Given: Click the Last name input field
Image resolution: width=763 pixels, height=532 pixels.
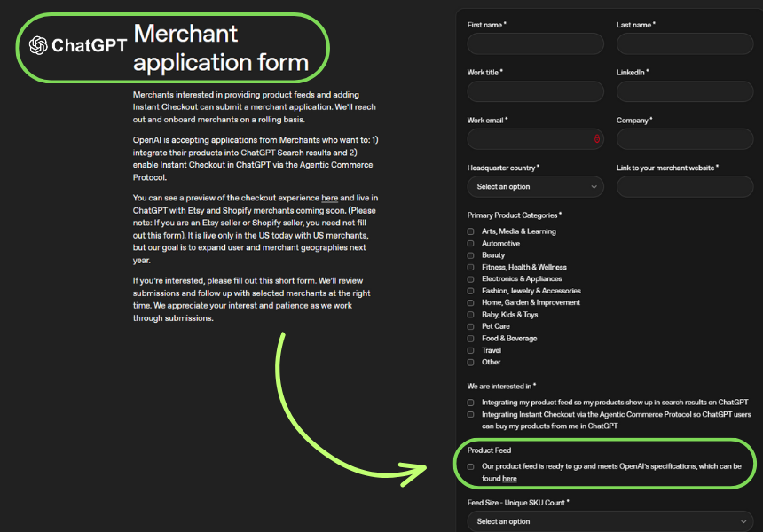Looking at the screenshot, I should 685,43.
